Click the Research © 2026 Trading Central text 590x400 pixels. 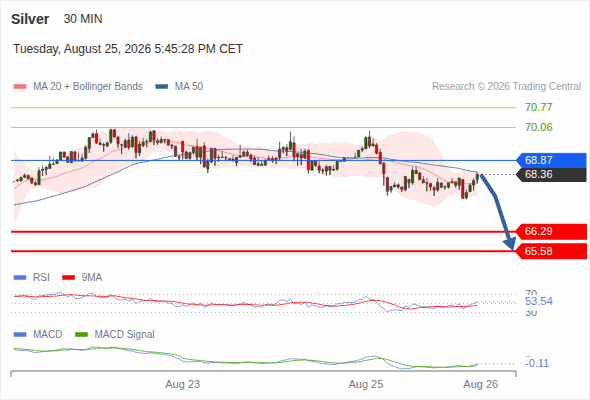pyautogui.click(x=506, y=87)
